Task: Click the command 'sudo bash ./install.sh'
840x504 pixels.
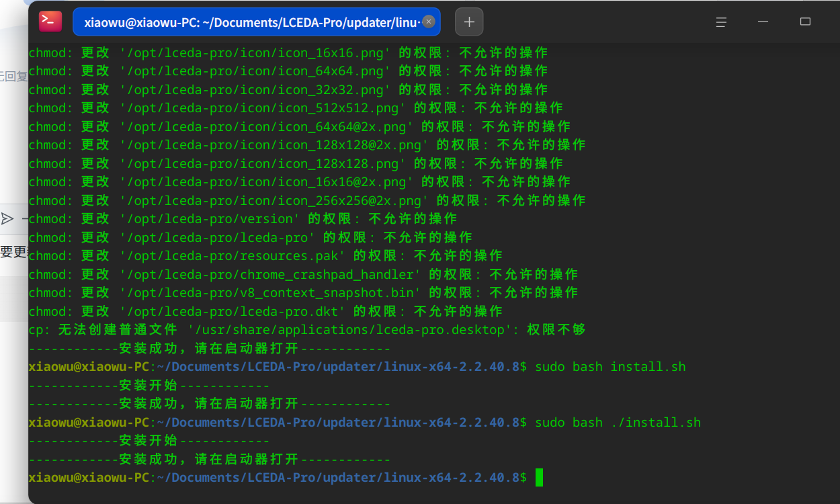Action: (618, 423)
